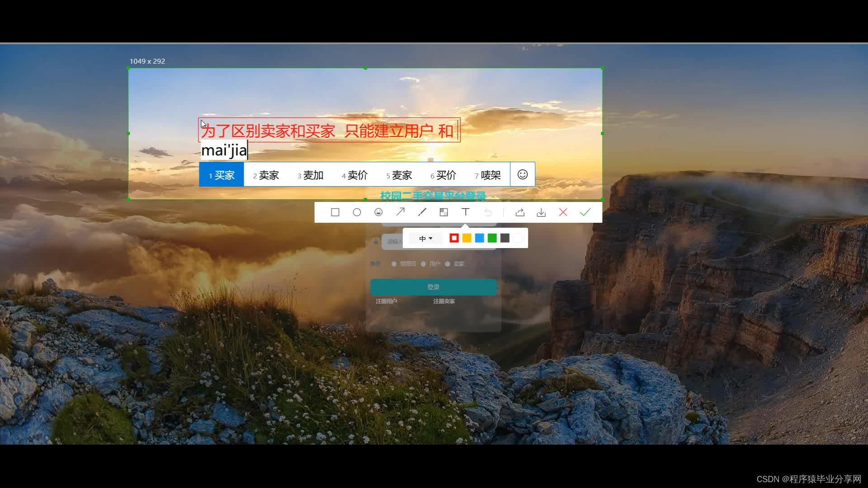
Task: Choose IME candidate 1 买家
Action: point(222,175)
